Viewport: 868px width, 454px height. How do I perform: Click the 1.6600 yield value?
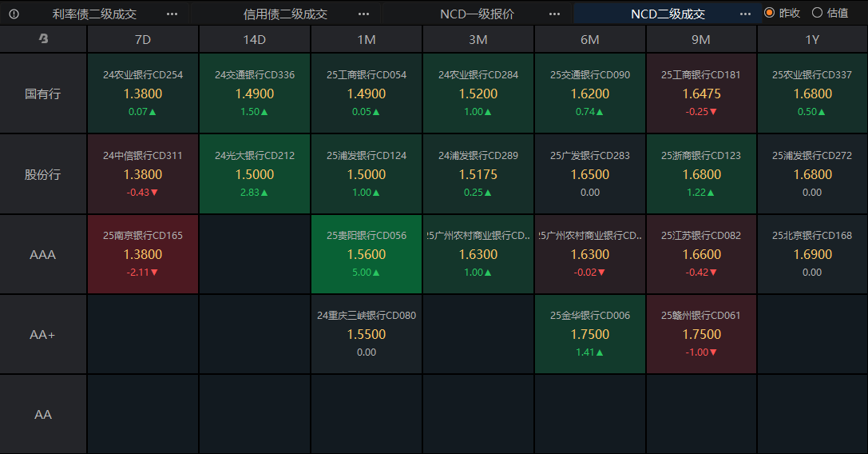click(x=701, y=254)
